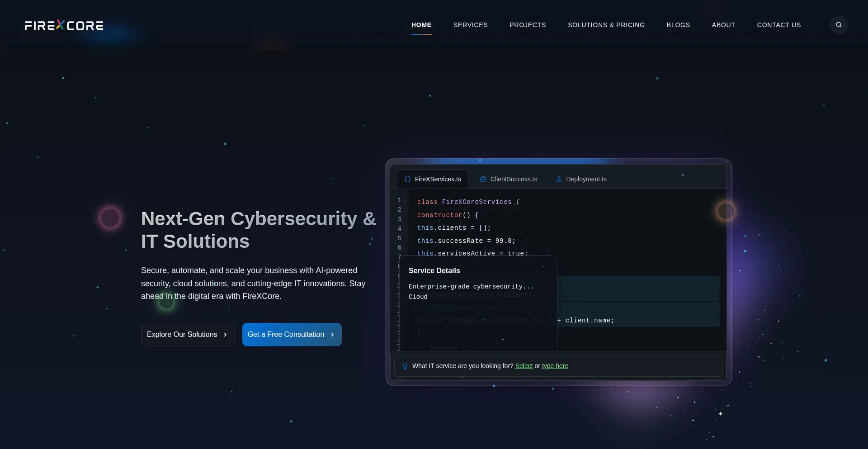Image resolution: width=868 pixels, height=449 pixels.
Task: Click the arrow in Get a Free Consultation
Action: click(332, 335)
